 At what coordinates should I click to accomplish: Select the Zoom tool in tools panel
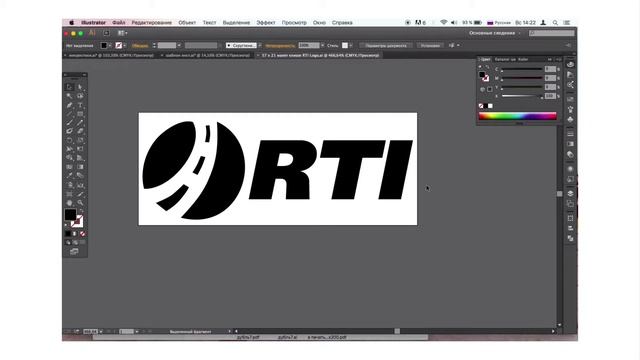(x=80, y=203)
